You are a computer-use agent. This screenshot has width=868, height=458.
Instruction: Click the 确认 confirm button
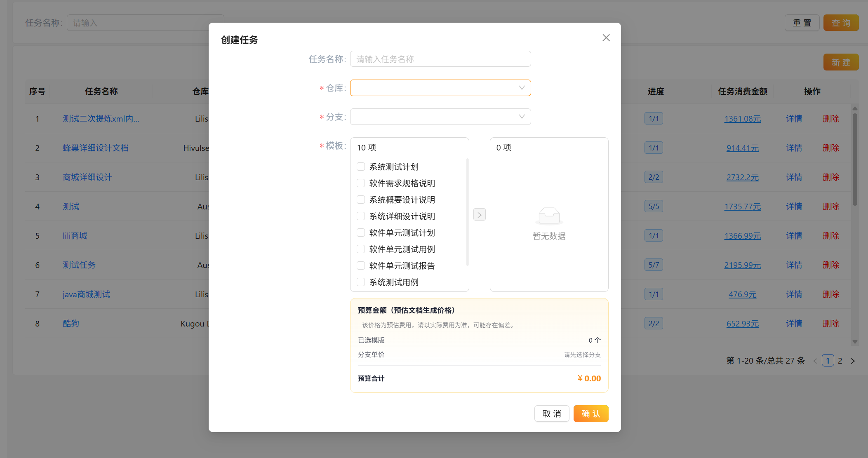tap(590, 413)
